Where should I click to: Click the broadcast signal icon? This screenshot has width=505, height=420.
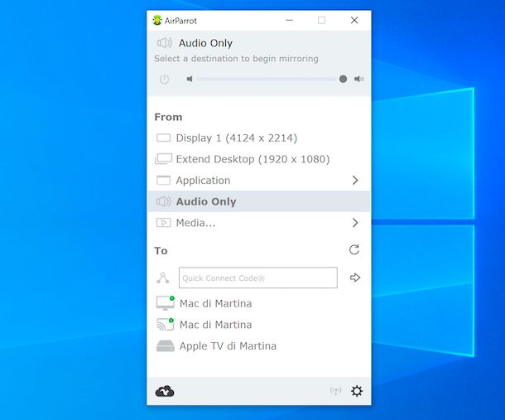point(335,391)
